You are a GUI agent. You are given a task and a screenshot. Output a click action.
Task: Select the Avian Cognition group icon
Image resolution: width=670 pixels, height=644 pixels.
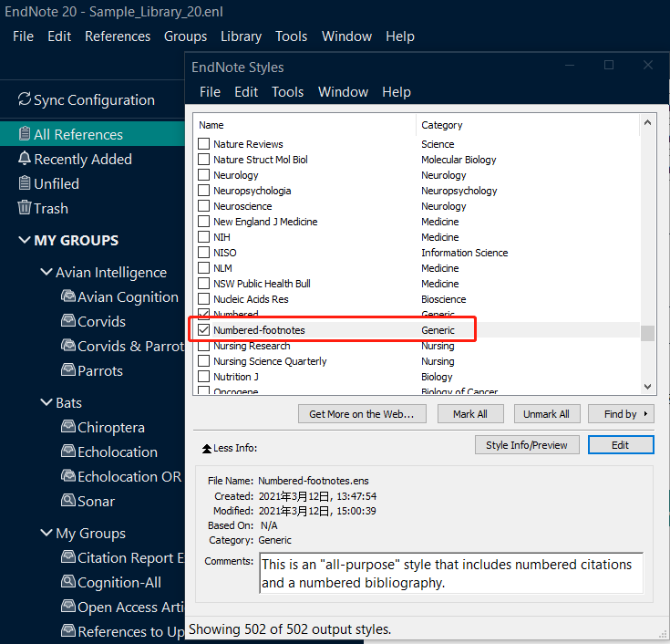67,296
